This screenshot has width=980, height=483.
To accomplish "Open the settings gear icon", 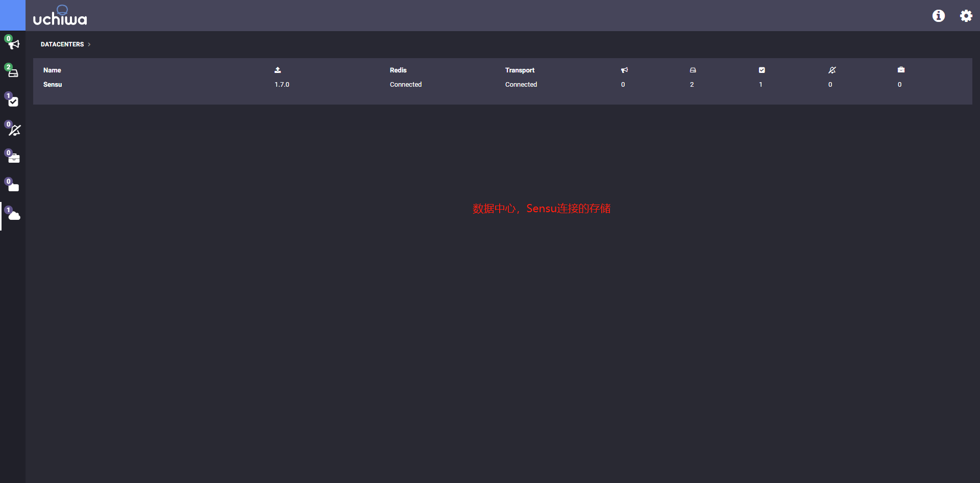I will (x=966, y=16).
